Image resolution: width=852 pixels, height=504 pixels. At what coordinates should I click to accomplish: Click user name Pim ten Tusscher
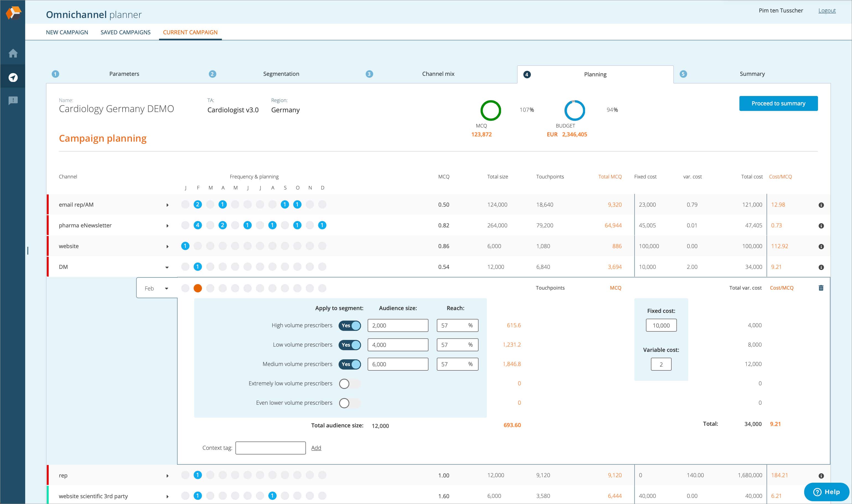tap(781, 11)
